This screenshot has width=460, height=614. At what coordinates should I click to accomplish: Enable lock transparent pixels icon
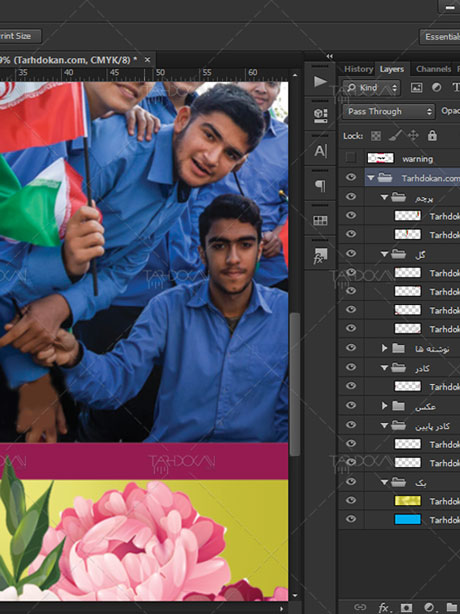click(x=376, y=136)
